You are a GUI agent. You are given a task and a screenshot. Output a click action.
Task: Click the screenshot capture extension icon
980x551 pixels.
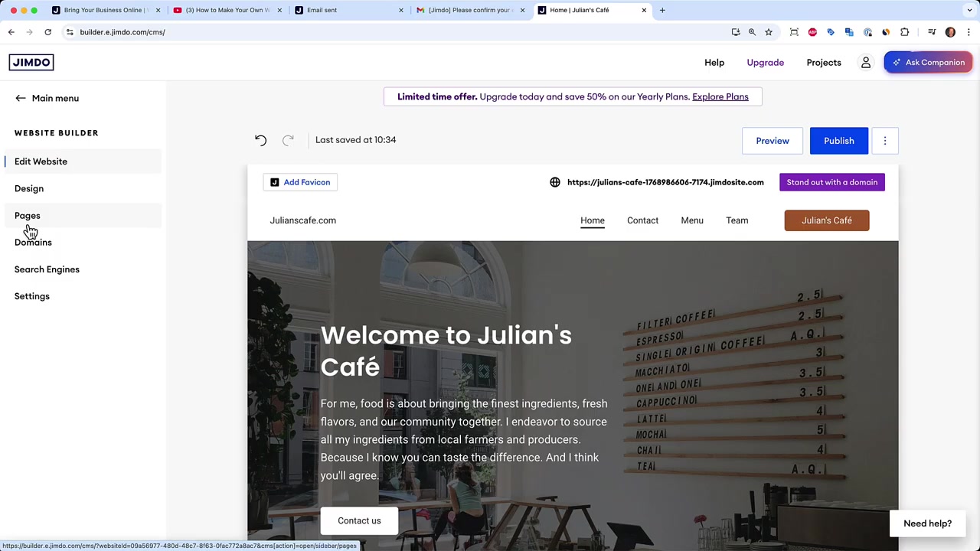(x=794, y=32)
